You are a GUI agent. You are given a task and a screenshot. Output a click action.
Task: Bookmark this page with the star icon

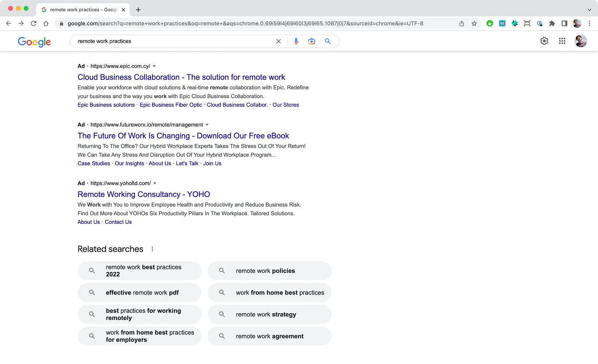click(x=474, y=24)
